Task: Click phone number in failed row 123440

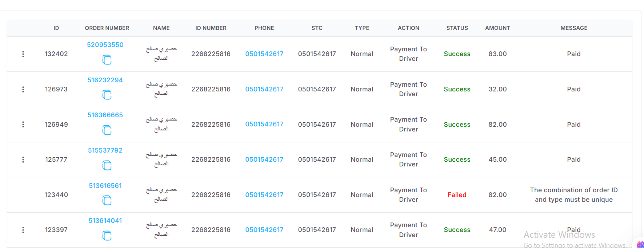Action: 264,195
